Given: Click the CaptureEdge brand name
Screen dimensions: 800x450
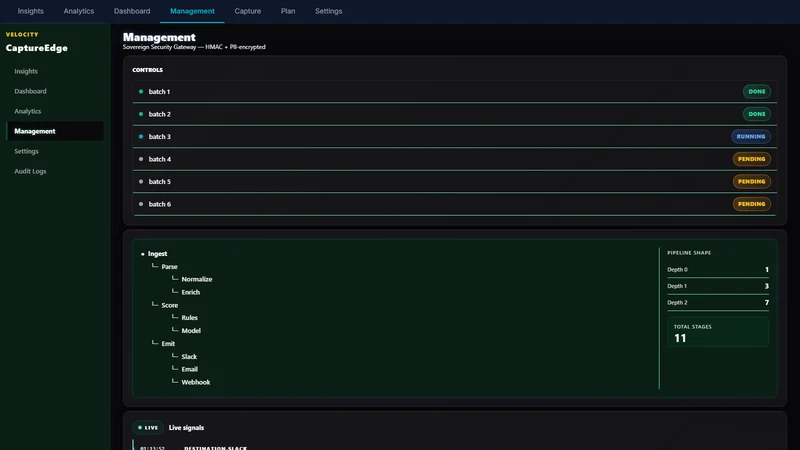Looking at the screenshot, I should click(37, 48).
